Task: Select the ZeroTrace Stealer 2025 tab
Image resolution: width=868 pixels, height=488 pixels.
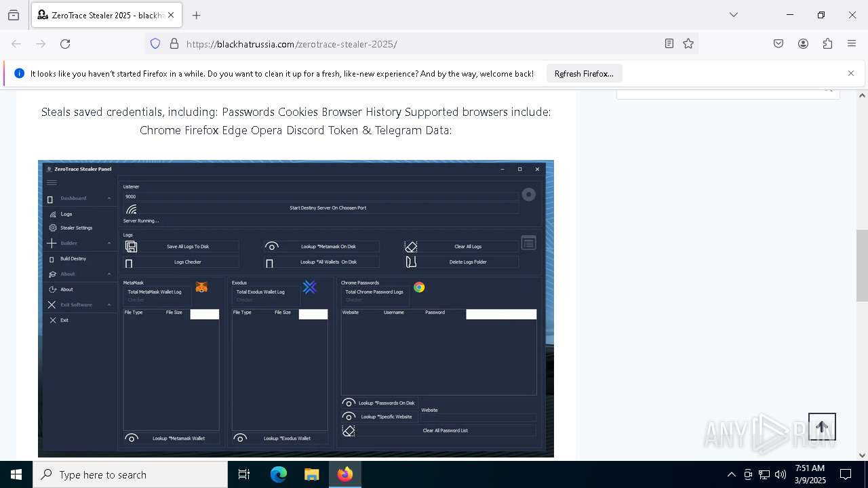Action: click(106, 15)
